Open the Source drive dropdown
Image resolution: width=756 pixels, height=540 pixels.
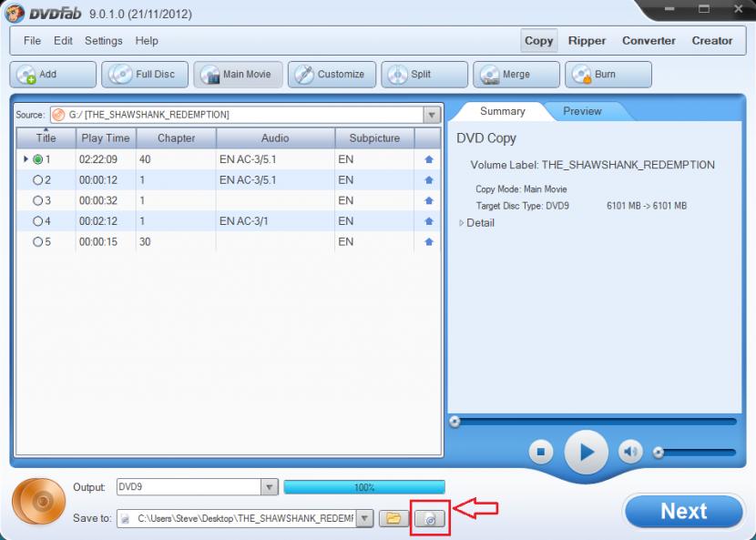pos(432,115)
